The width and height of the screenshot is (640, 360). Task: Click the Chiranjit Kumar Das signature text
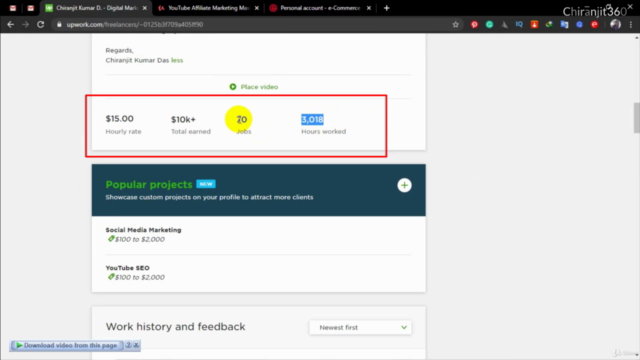click(x=137, y=60)
